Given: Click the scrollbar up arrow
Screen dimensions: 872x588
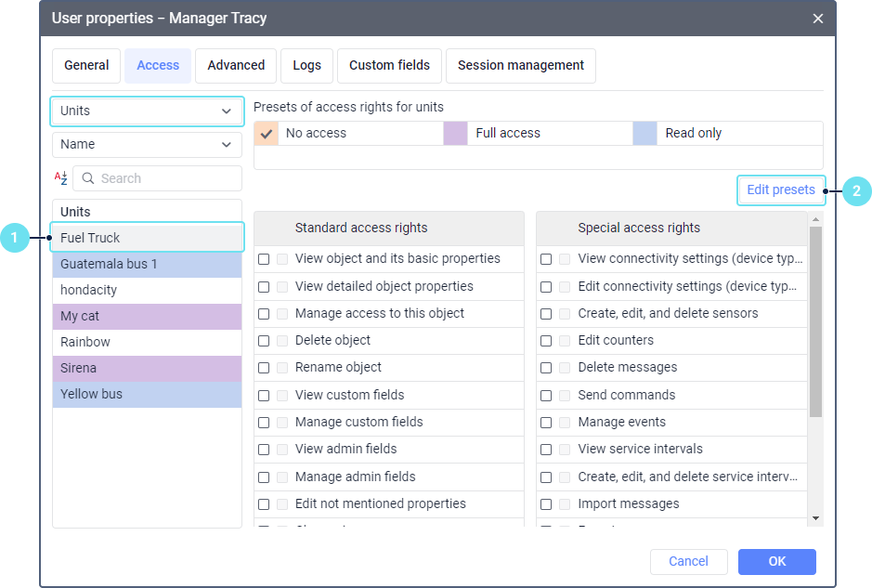Looking at the screenshot, I should [815, 220].
